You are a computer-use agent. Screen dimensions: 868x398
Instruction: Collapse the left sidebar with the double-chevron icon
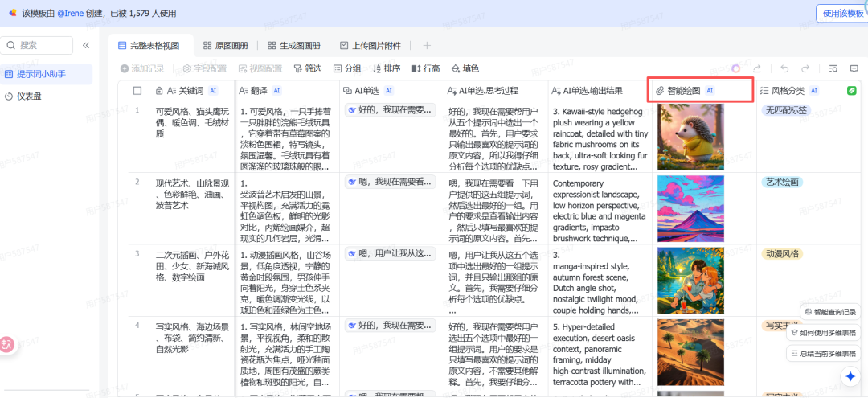86,45
